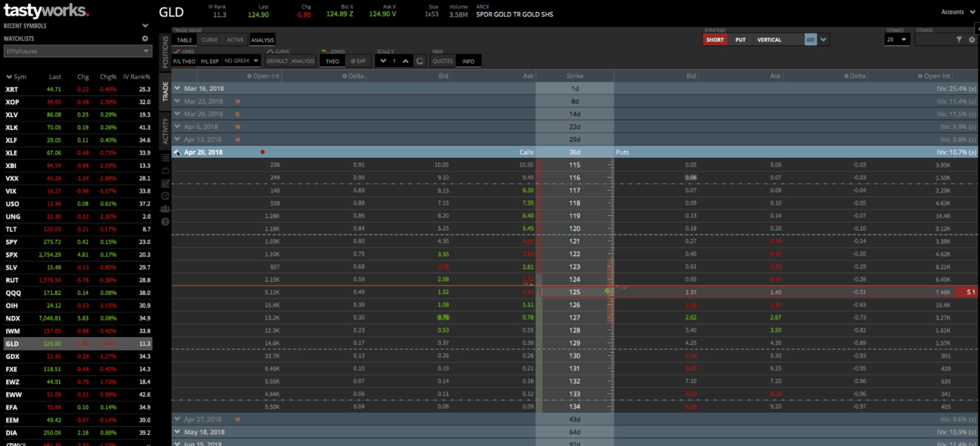Click the analysis ruler at strike 130

tap(611, 356)
